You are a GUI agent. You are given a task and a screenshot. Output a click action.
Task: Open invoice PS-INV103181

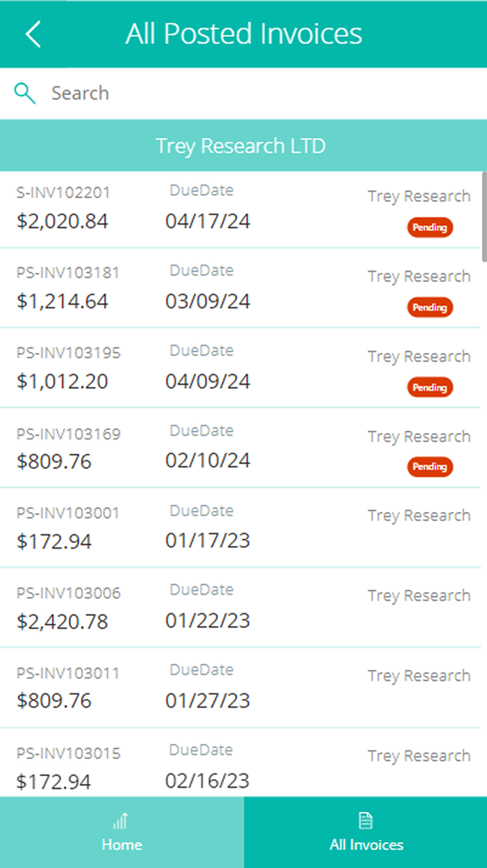coord(68,273)
